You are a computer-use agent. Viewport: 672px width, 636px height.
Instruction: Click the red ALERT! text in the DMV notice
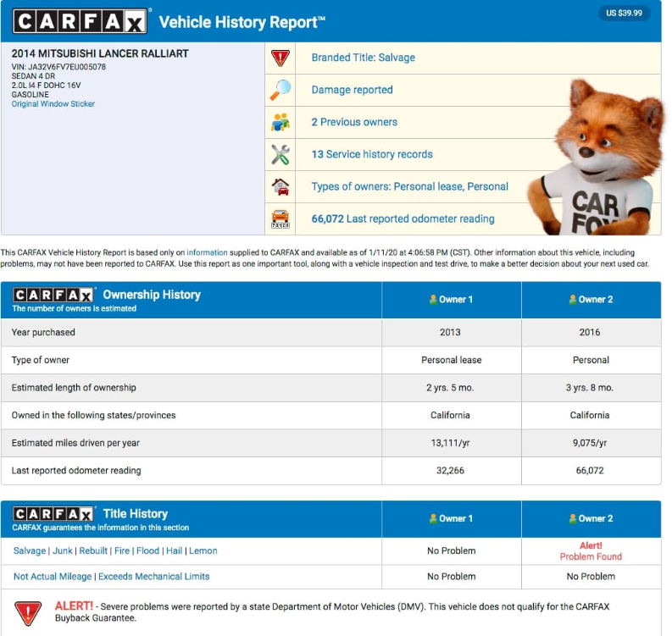point(74,606)
